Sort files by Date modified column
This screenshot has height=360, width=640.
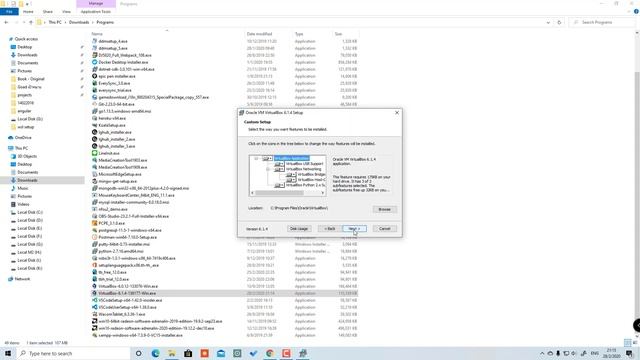point(259,34)
